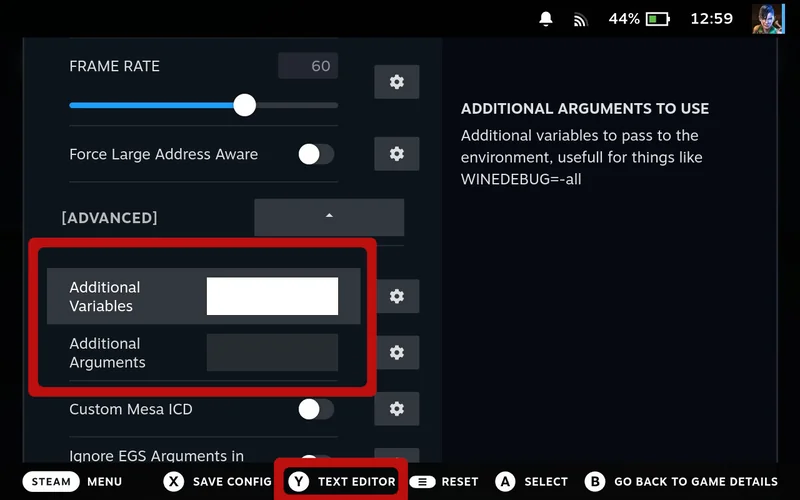Open gear settings for Force Large Address Aware
800x500 pixels.
pyautogui.click(x=396, y=154)
